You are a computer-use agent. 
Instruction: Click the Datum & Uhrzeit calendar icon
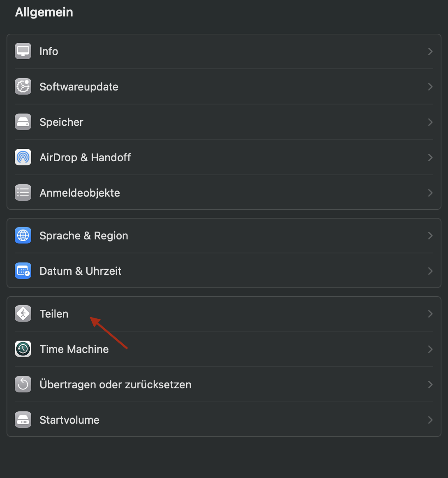(23, 271)
